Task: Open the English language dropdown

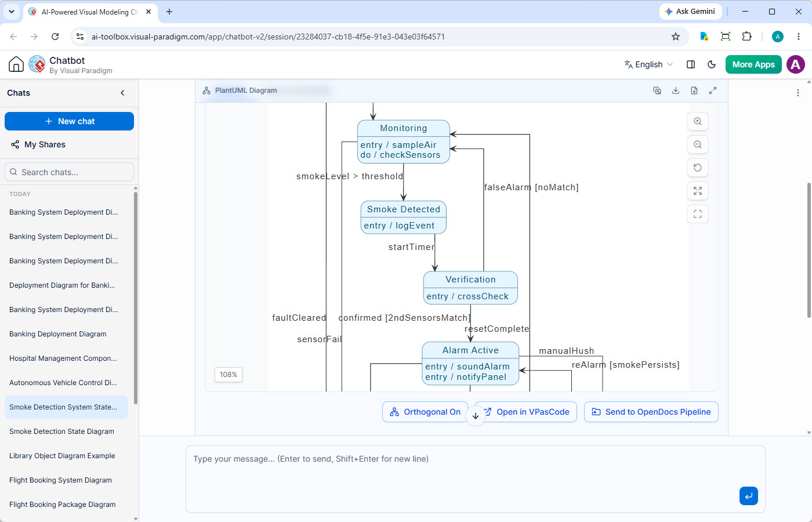Action: tap(648, 64)
